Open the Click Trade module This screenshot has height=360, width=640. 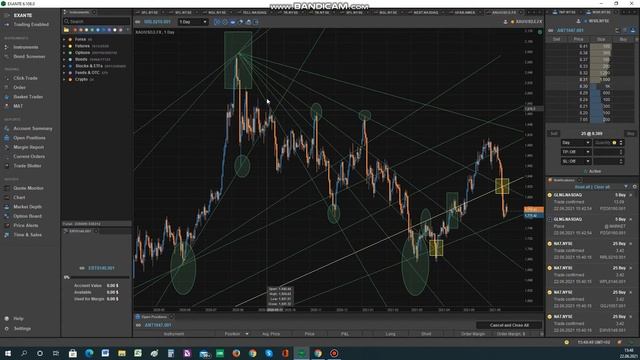pyautogui.click(x=25, y=78)
